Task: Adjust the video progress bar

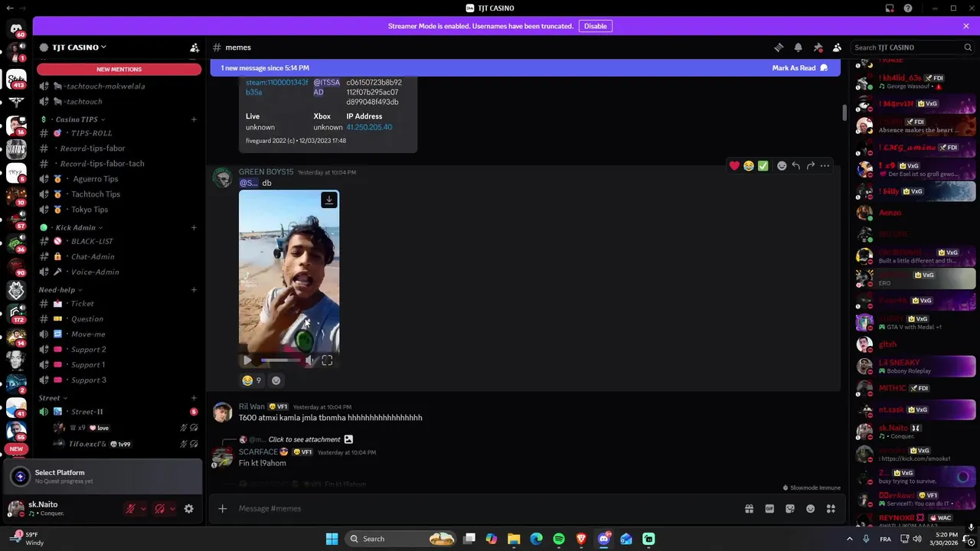Action: point(280,360)
